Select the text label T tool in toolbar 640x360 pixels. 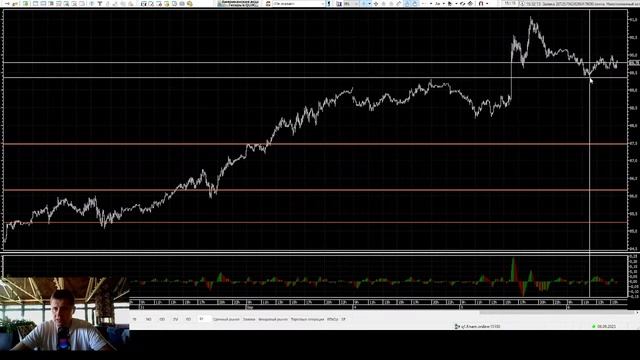click(x=100, y=3)
